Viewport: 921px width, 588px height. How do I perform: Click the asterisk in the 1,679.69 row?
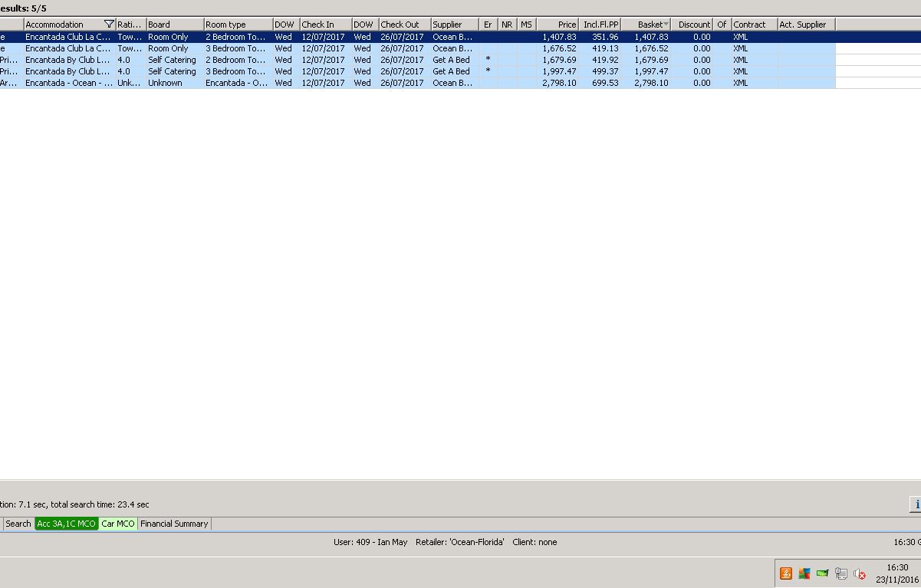click(x=488, y=59)
